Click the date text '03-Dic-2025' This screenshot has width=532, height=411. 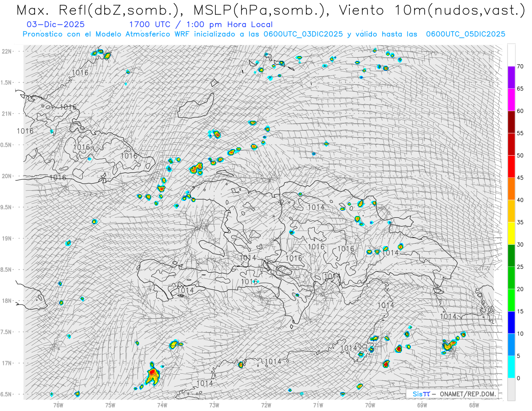[55, 24]
